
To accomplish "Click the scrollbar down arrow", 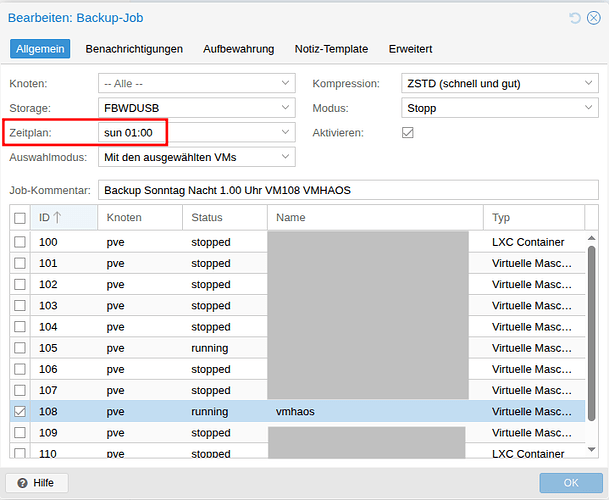I will click(x=592, y=449).
